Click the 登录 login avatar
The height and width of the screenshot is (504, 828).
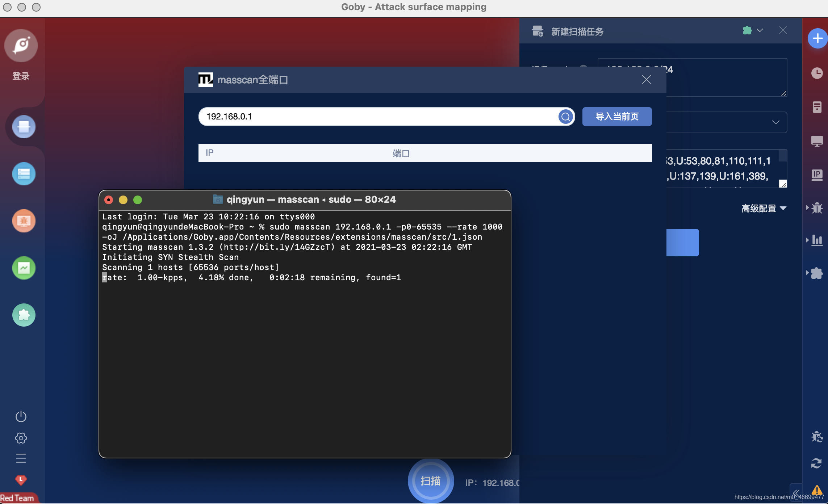21,46
